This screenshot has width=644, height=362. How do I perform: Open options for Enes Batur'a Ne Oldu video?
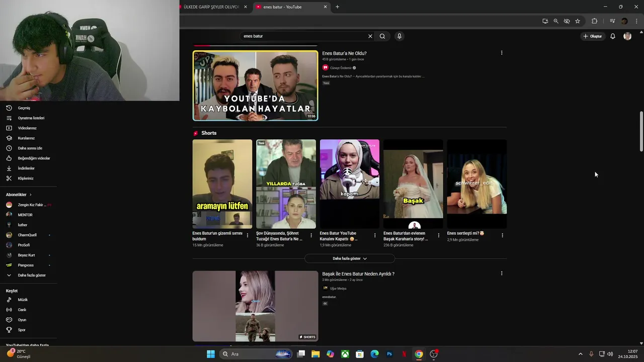502,53
